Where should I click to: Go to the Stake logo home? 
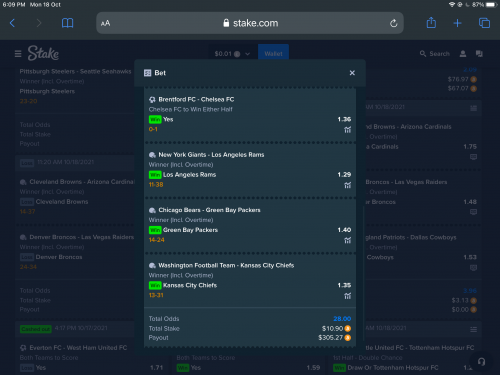tap(43, 53)
